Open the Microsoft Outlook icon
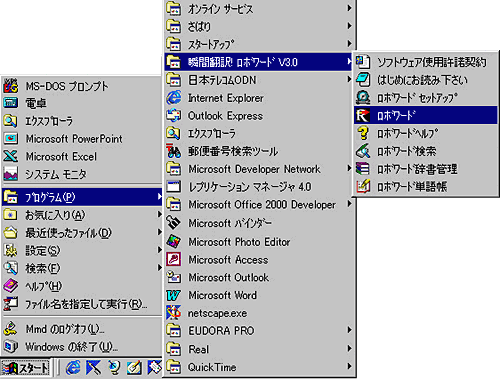The height and width of the screenshot is (379, 500). coord(174,277)
